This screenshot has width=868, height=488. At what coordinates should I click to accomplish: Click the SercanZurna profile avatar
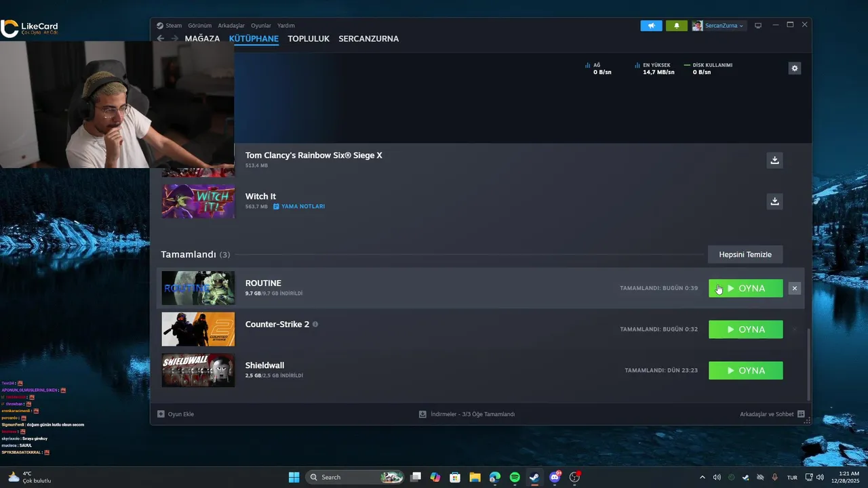pyautogui.click(x=697, y=26)
